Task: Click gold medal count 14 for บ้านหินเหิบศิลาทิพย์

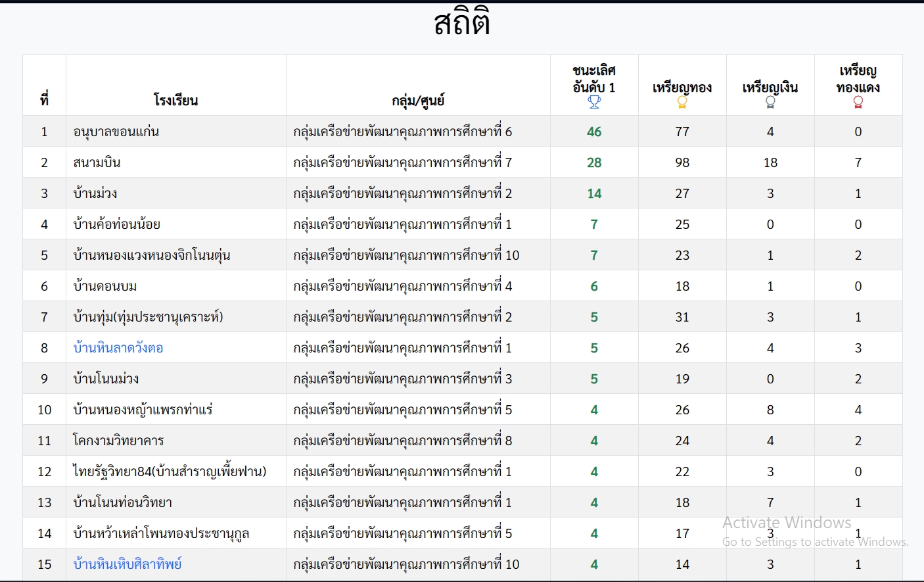Action: 682,564
